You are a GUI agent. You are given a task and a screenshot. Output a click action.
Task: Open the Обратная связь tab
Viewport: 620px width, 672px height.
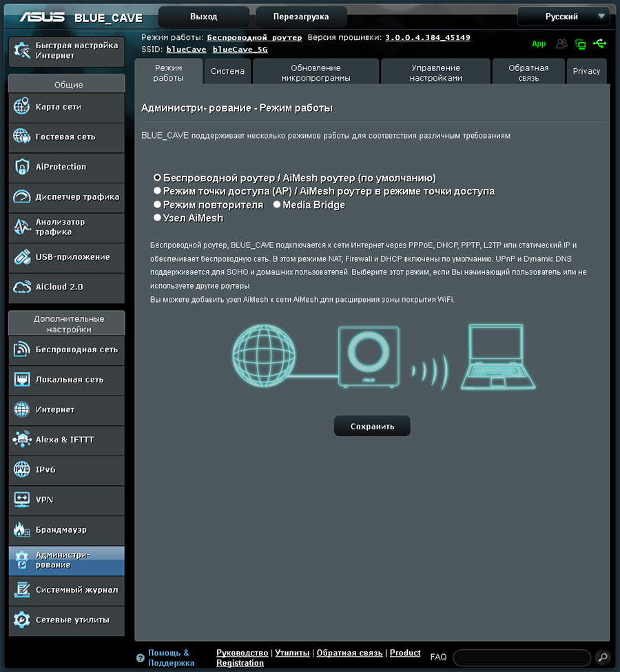[528, 72]
